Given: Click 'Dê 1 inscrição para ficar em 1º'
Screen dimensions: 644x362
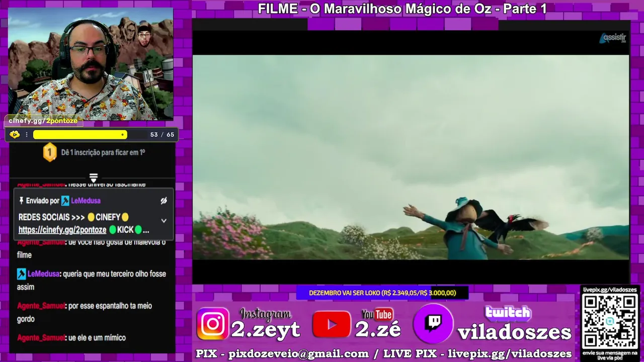Looking at the screenshot, I should pos(103,152).
